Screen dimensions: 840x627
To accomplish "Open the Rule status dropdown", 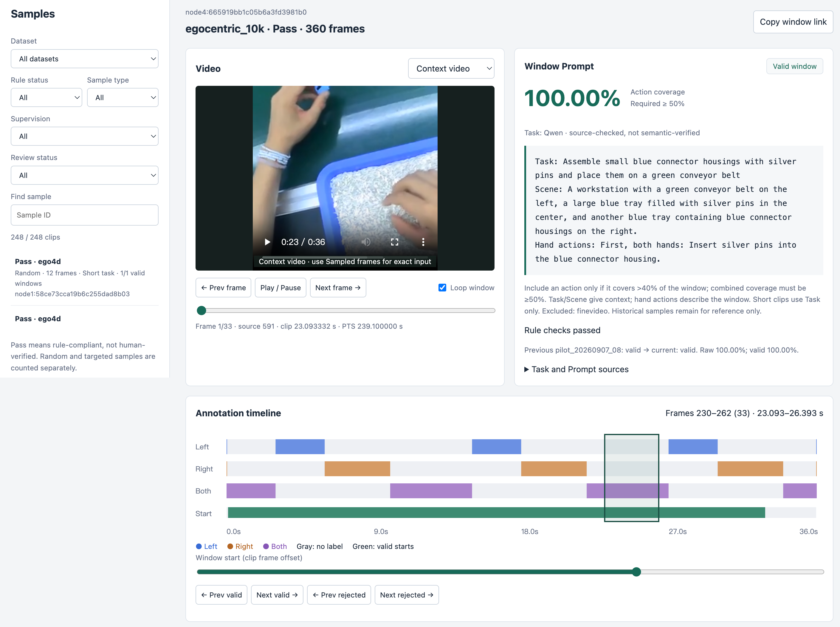I will click(46, 97).
